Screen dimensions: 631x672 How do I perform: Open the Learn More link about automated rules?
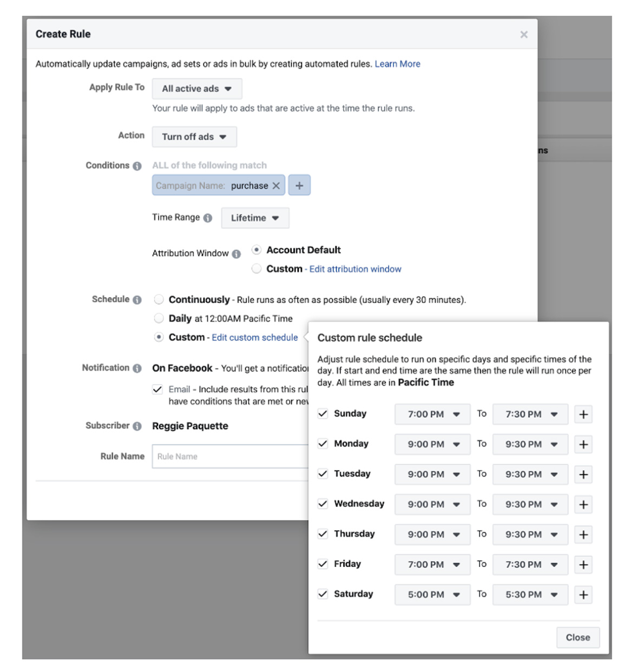(397, 64)
